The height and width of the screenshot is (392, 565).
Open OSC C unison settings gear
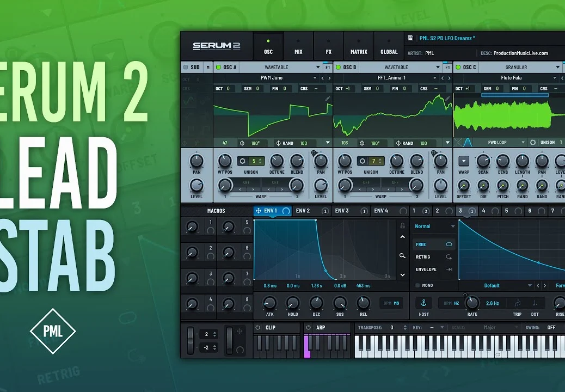coord(533,143)
